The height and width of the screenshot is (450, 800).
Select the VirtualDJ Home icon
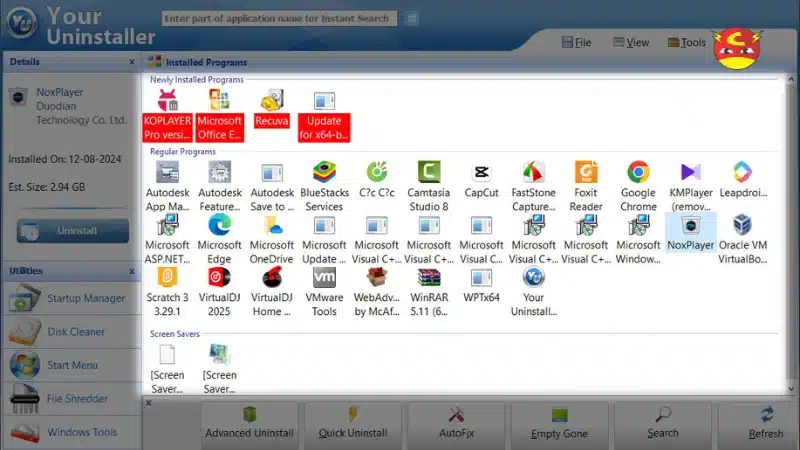tap(272, 277)
